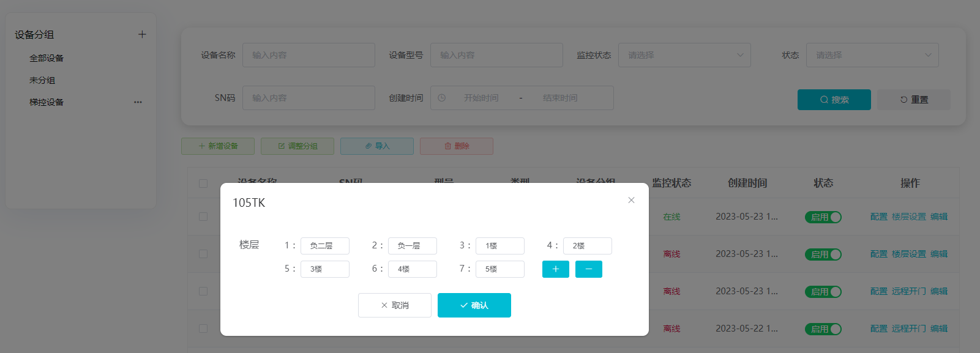The image size is (980, 353).
Task: Toggle 启用 switch in the 在线 row
Action: (823, 217)
